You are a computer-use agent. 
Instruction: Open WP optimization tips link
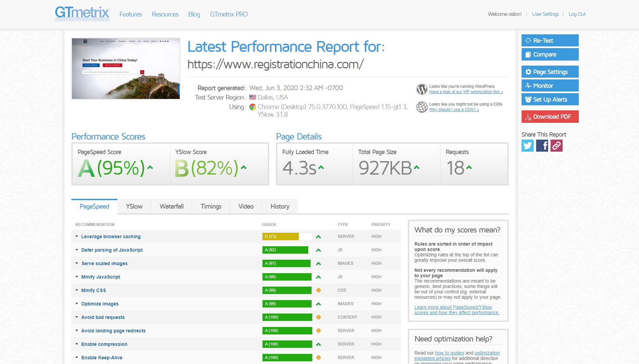(x=466, y=92)
